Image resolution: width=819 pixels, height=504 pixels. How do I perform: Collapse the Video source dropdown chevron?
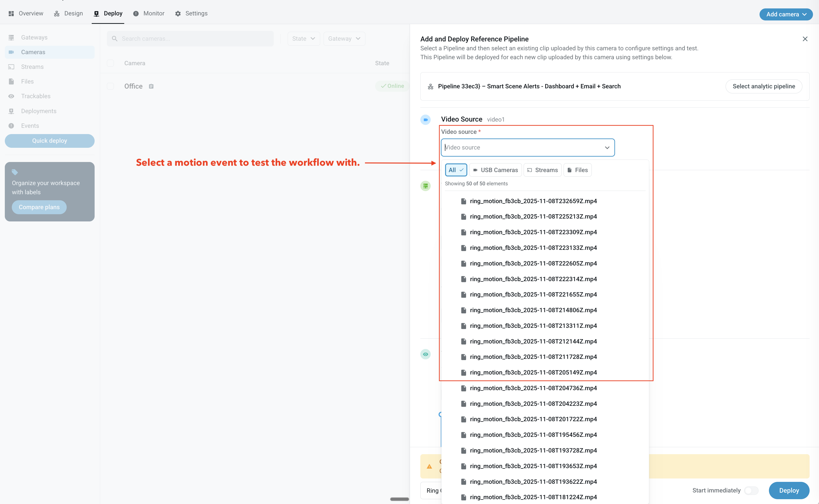pyautogui.click(x=607, y=148)
